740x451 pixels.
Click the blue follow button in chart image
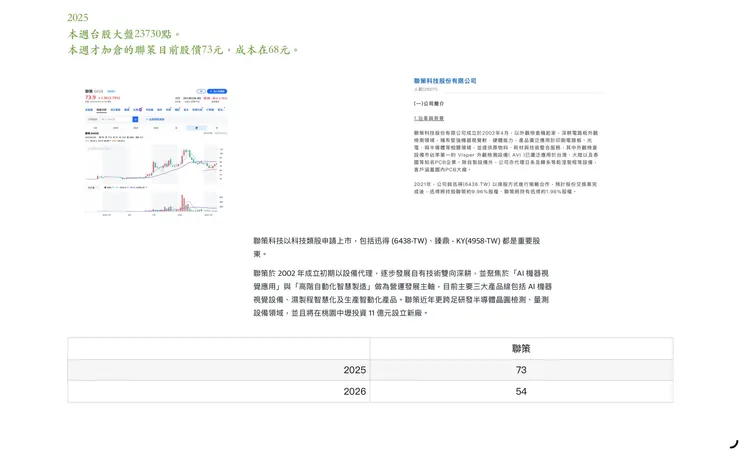pyautogui.click(x=217, y=91)
